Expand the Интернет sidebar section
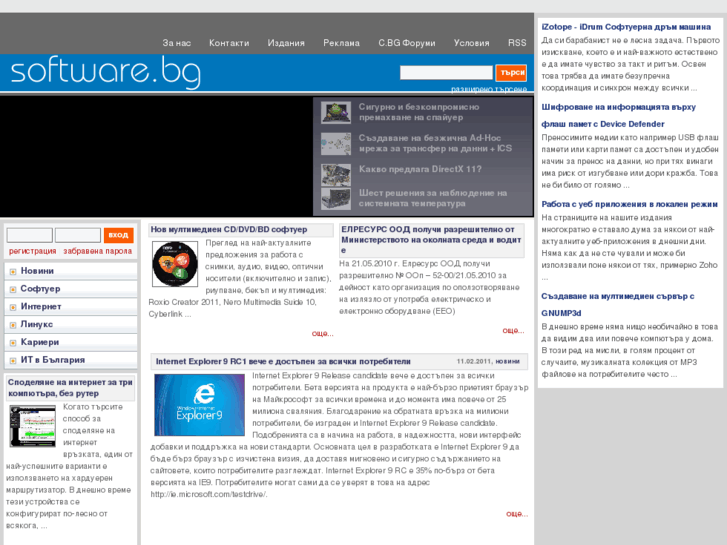727x545 pixels. pos(71,307)
